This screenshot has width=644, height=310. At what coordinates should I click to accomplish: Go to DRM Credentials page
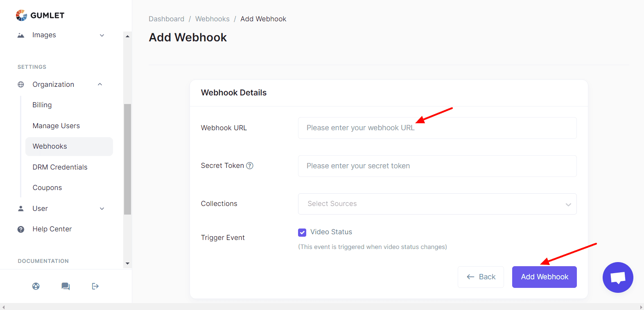60,167
